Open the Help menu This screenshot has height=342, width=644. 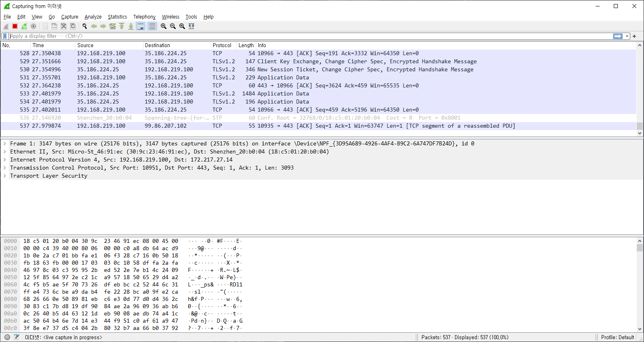click(x=208, y=17)
